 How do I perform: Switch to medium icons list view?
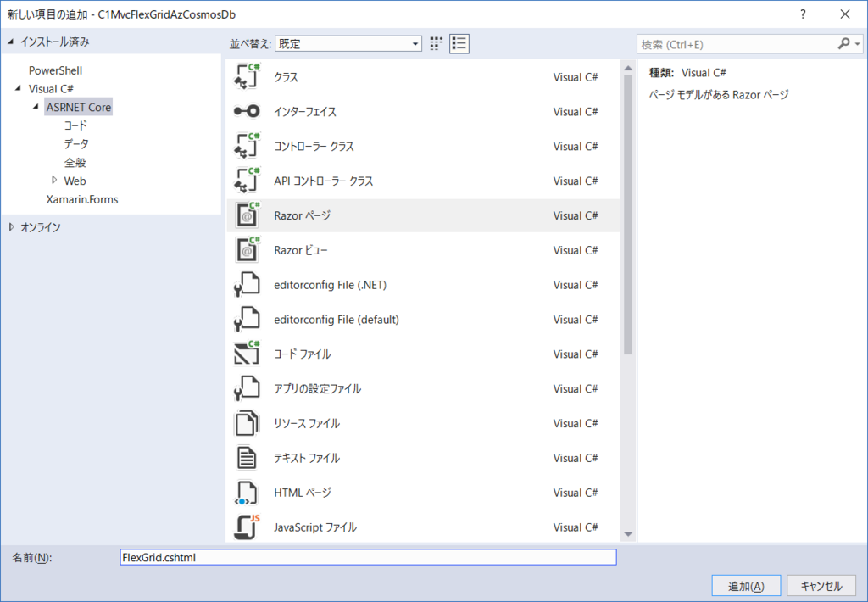(x=459, y=44)
